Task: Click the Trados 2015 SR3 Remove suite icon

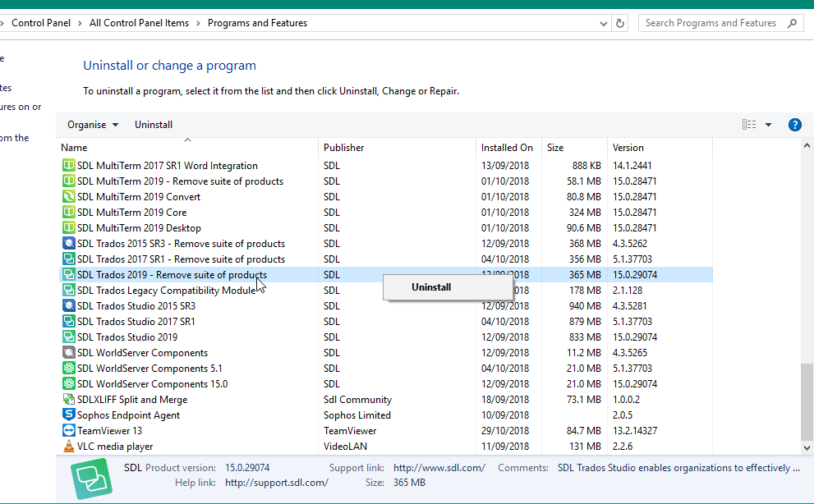Action: (x=68, y=244)
